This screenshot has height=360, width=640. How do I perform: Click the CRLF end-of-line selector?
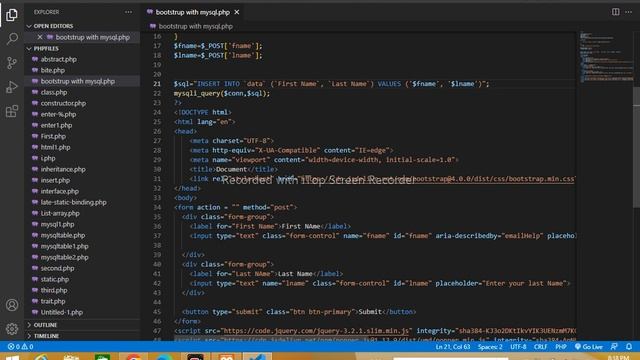coord(540,347)
